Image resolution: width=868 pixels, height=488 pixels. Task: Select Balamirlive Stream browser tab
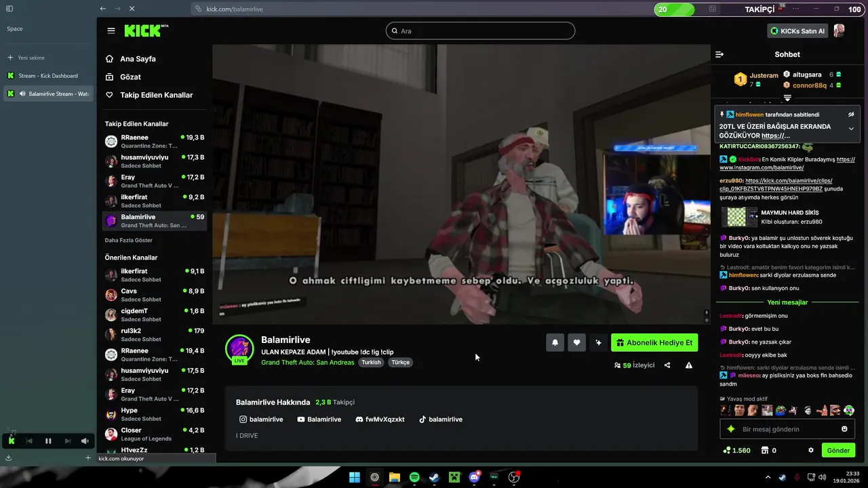click(47, 94)
